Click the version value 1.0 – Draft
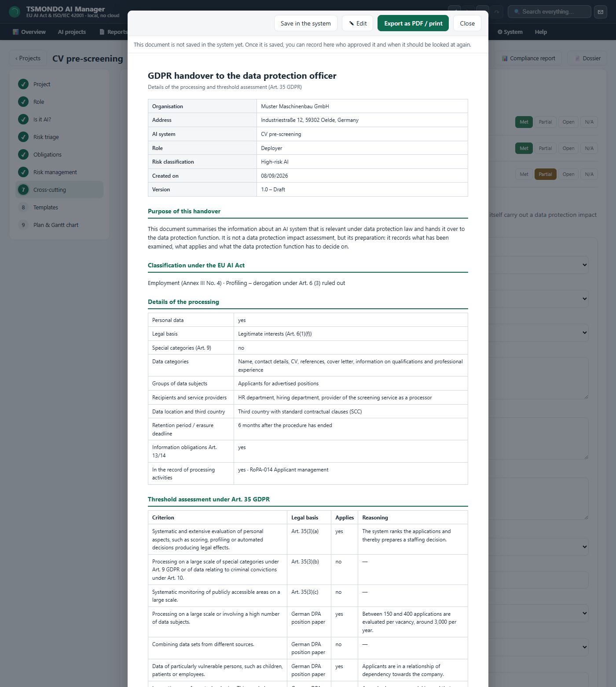 click(x=362, y=190)
